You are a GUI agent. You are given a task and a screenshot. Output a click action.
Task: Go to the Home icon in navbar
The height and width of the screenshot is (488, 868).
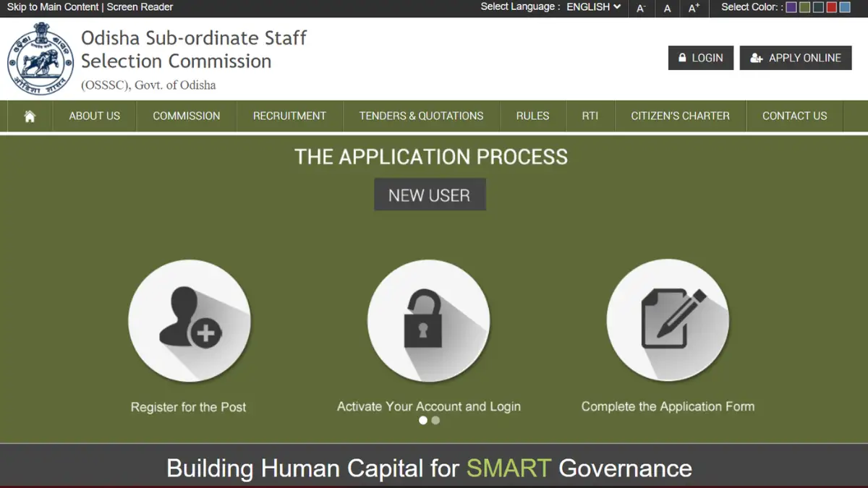[30, 116]
